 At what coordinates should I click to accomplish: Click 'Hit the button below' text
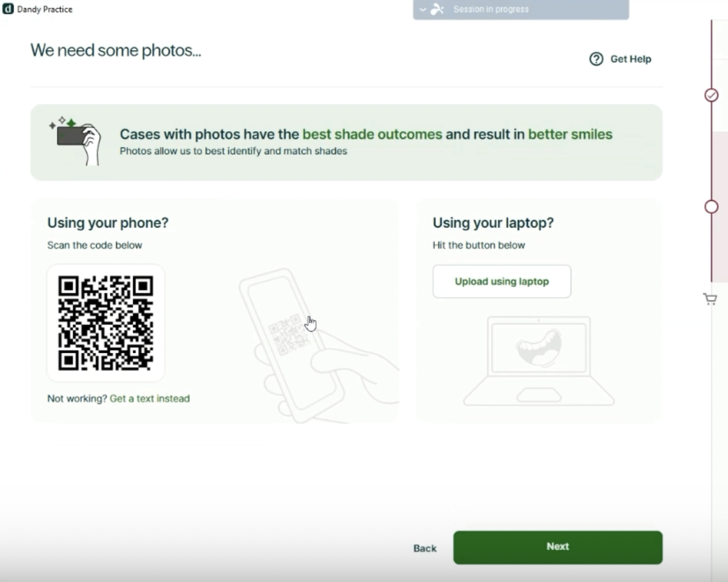479,245
